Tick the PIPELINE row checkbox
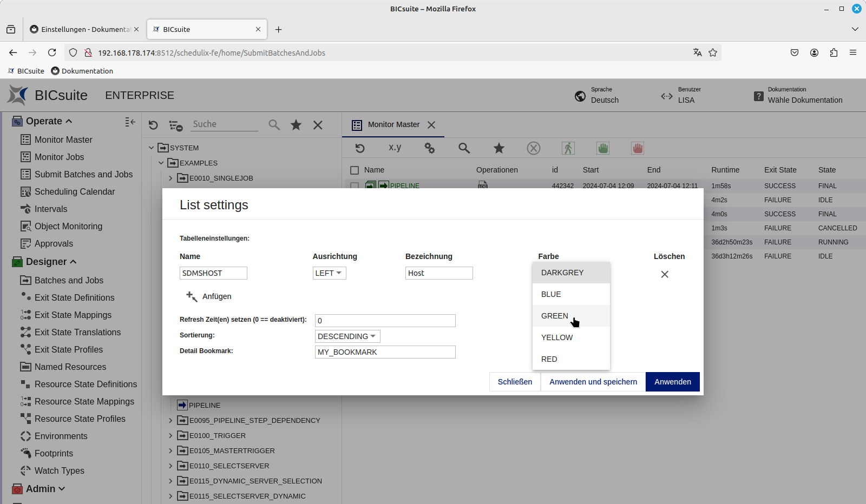866x504 pixels. click(x=355, y=185)
